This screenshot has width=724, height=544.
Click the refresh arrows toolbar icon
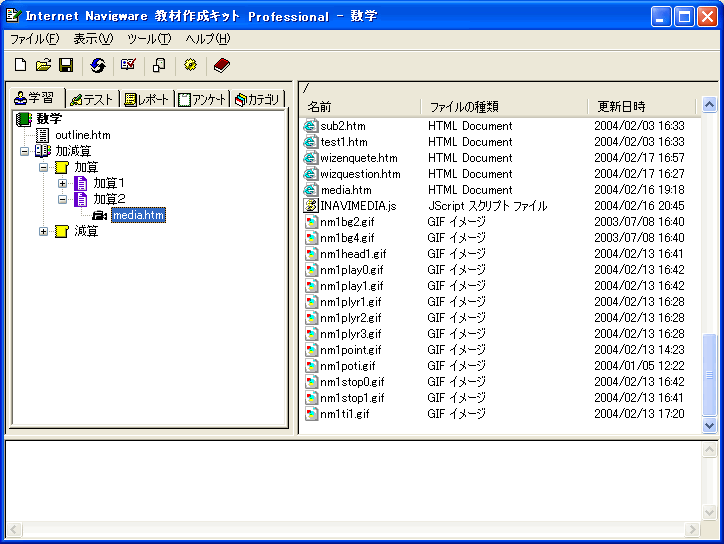point(97,65)
